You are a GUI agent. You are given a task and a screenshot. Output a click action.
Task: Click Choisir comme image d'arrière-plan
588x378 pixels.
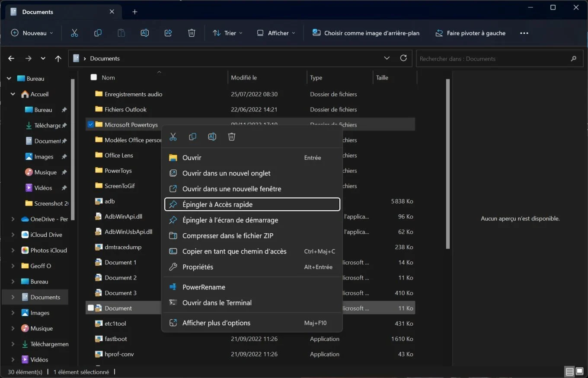point(366,33)
